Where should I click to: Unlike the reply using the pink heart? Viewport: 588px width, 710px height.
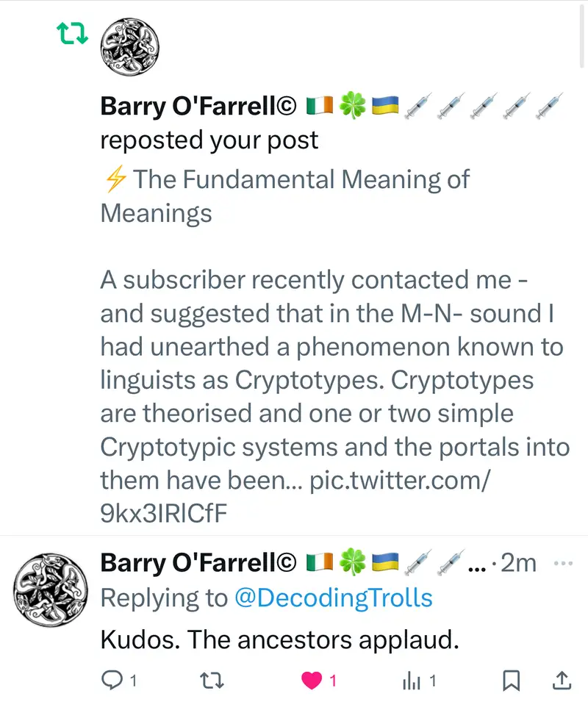(x=312, y=681)
